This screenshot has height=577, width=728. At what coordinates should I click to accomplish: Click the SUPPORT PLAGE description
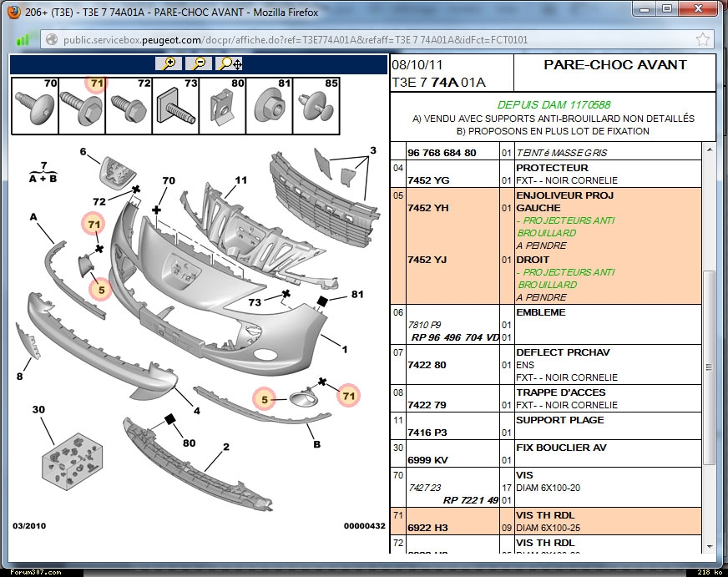(x=560, y=420)
